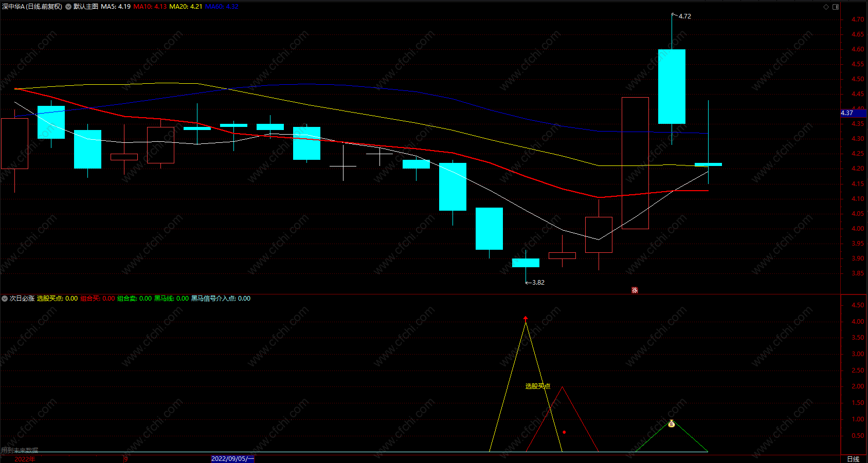Screen dimensions: 868x463
Task: Click the 黑马线: 0.00 value label
Action: pyautogui.click(x=172, y=299)
